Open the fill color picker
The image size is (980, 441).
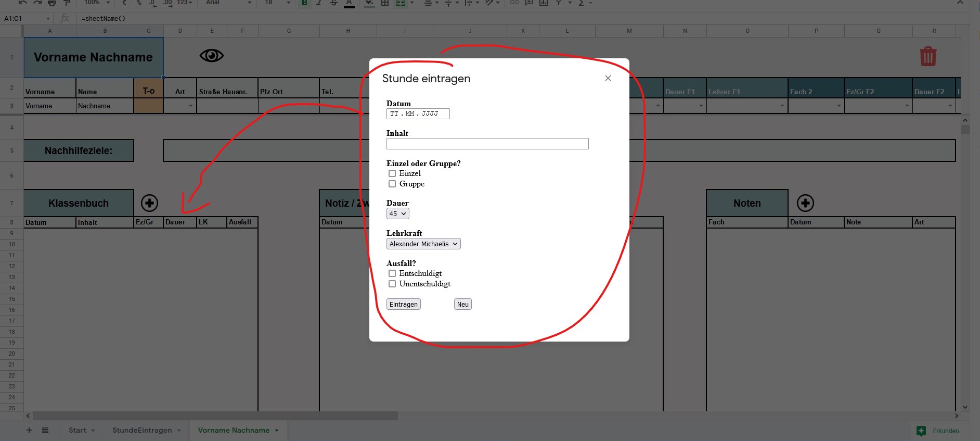point(369,3)
